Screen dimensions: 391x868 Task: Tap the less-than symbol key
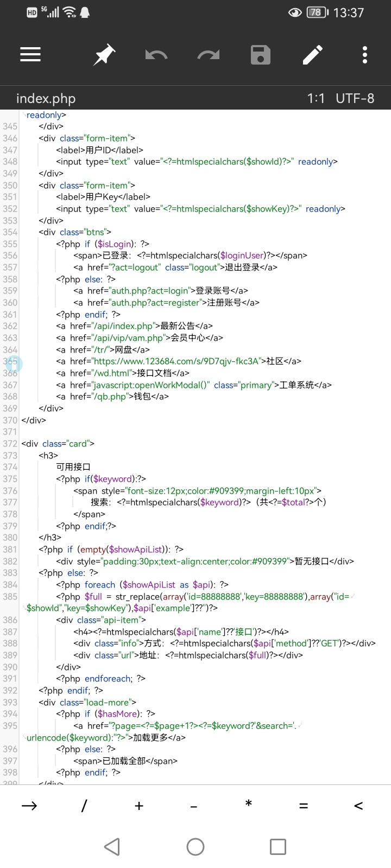[358, 806]
